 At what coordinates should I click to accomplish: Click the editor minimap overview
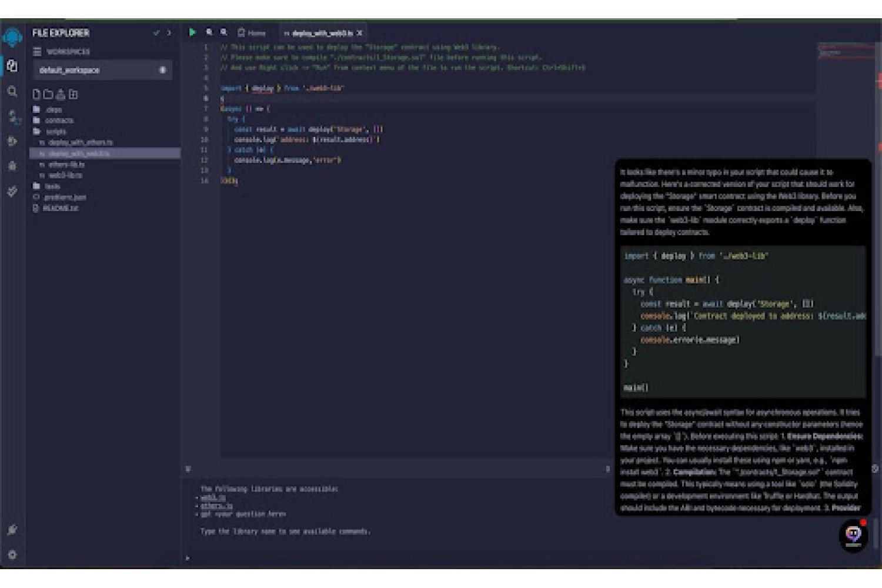(x=845, y=51)
